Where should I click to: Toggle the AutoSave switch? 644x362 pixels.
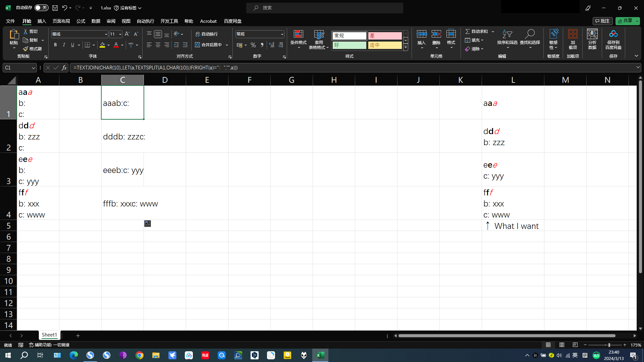coord(41,8)
